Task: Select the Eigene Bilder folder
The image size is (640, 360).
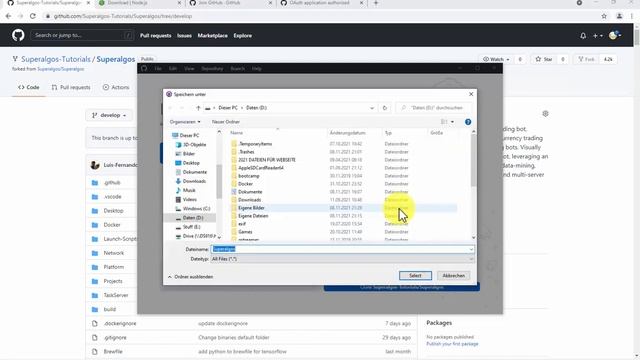Action: pyautogui.click(x=251, y=208)
